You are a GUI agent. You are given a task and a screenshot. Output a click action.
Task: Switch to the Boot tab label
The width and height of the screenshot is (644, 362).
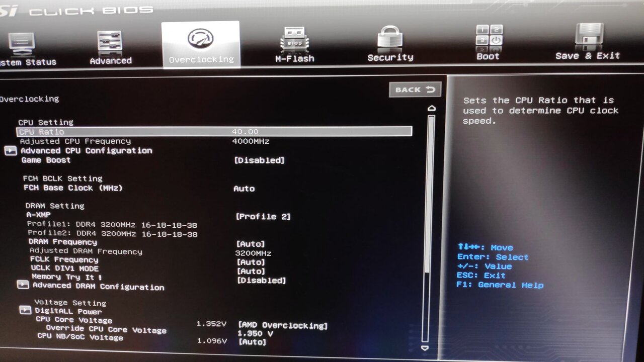pos(488,56)
